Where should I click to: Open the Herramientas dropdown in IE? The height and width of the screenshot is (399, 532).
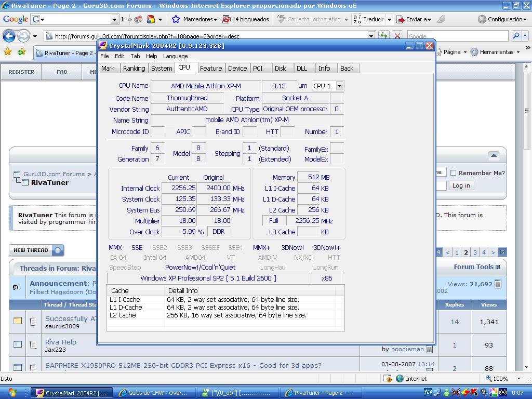point(495,52)
